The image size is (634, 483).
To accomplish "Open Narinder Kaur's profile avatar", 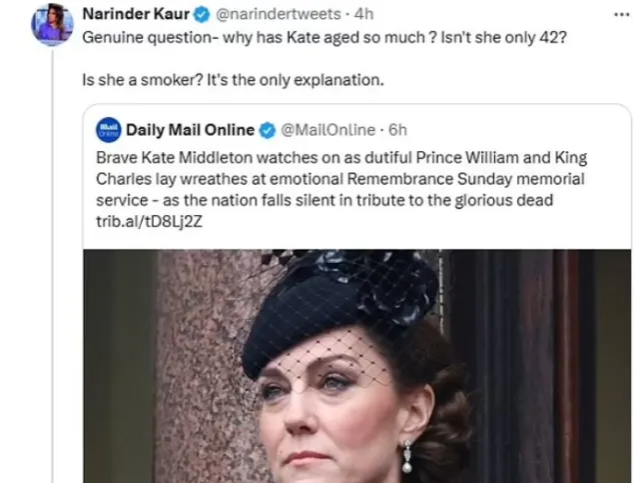I will (52, 25).
